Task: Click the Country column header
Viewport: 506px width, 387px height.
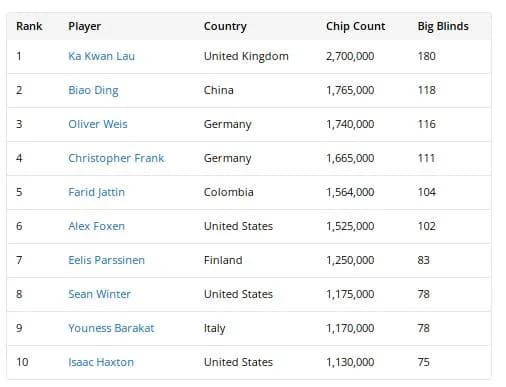Action: [225, 26]
